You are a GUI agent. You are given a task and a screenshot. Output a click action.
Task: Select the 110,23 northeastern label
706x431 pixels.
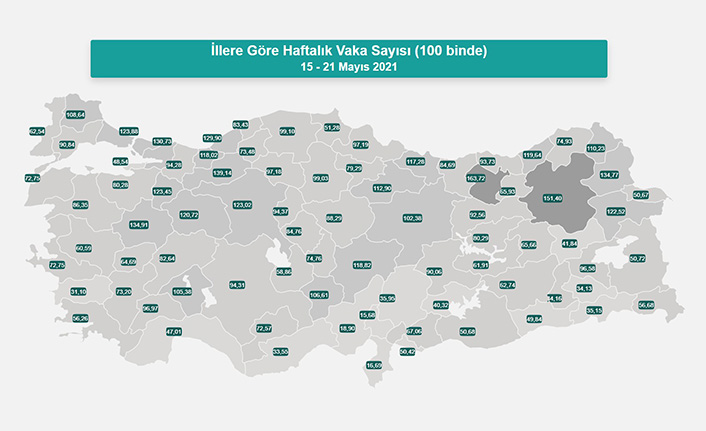point(596,148)
